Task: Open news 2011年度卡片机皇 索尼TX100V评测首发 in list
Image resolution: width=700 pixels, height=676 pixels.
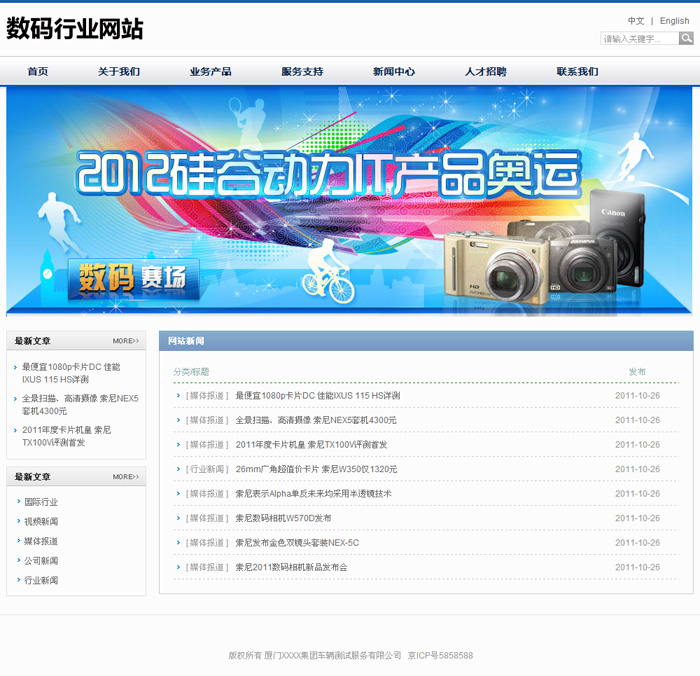Action: tap(311, 445)
